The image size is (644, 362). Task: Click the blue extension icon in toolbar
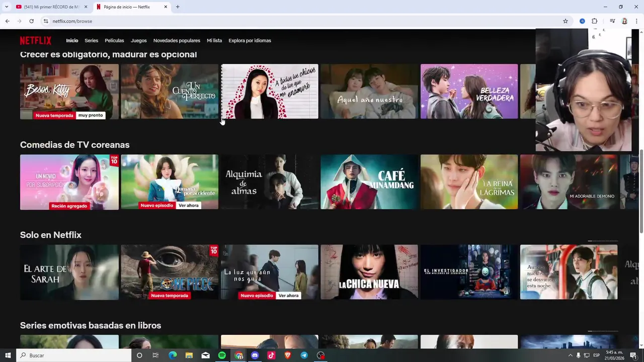pyautogui.click(x=582, y=21)
